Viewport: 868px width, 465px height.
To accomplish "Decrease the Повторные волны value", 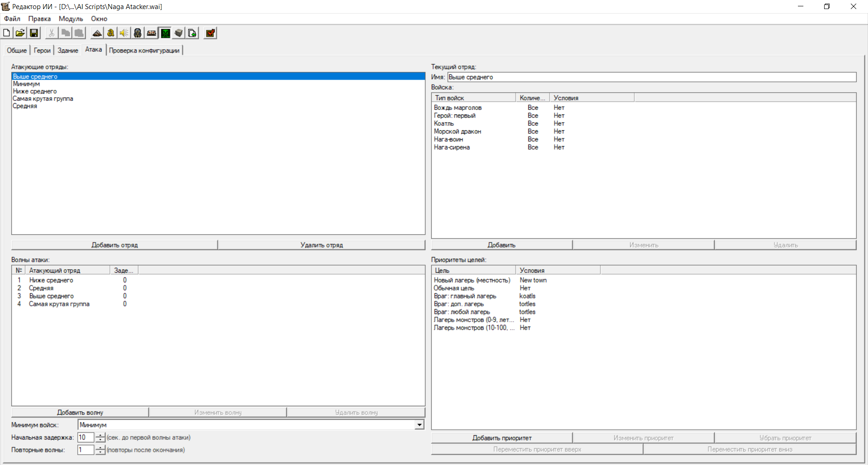I will 100,452.
